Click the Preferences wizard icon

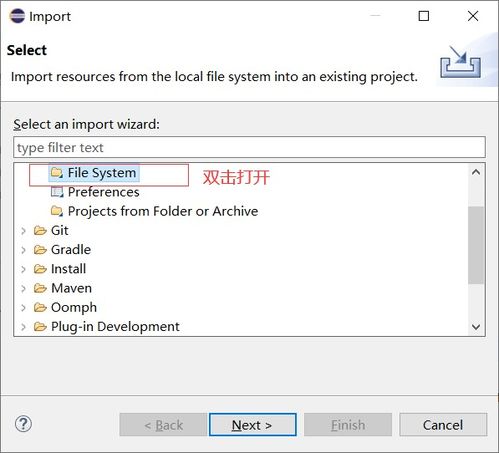pyautogui.click(x=57, y=192)
